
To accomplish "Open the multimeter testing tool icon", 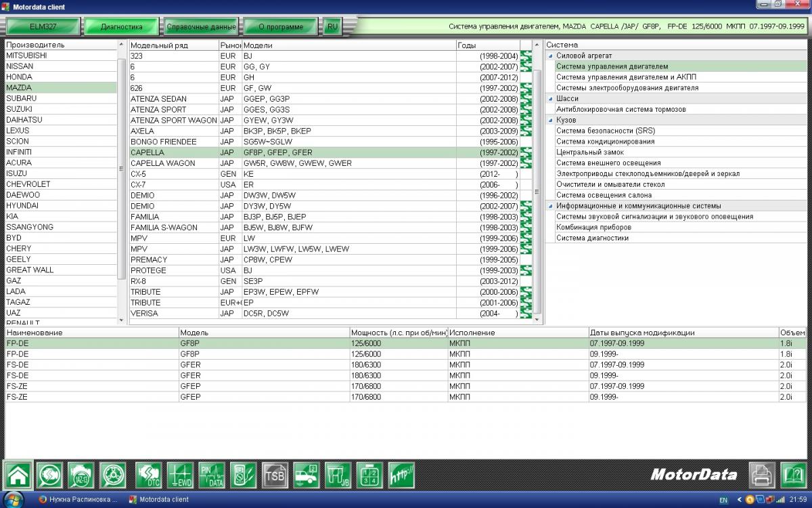I will [x=243, y=475].
